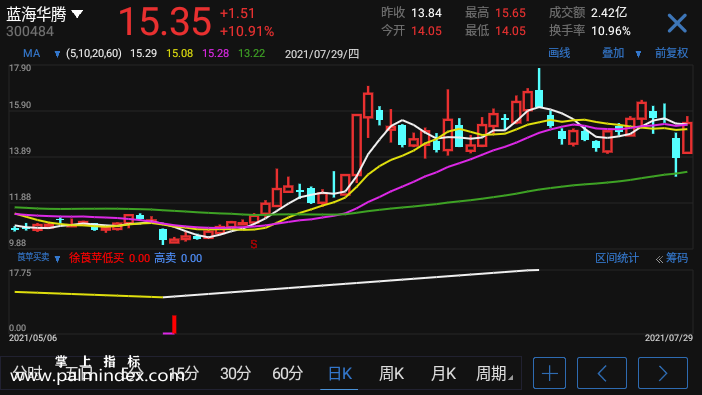Select the 30分 timeframe tab
This screenshot has width=702, height=395.
[235, 374]
